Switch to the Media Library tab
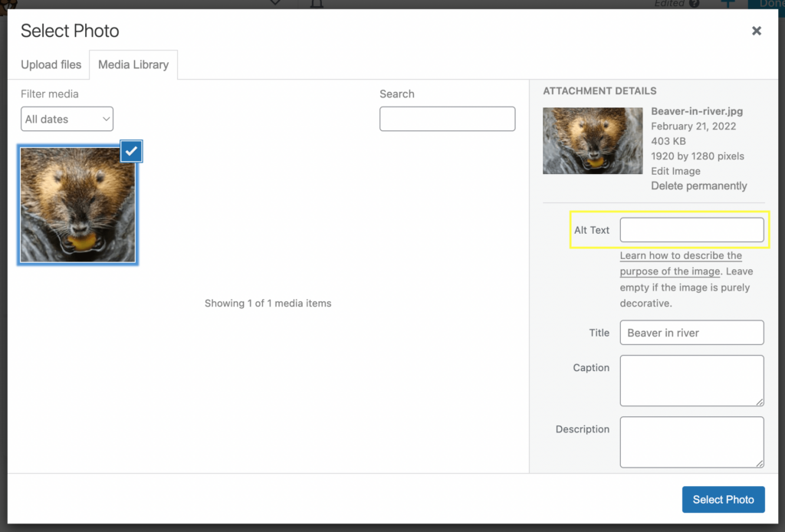The height and width of the screenshot is (532, 785). coord(133,64)
